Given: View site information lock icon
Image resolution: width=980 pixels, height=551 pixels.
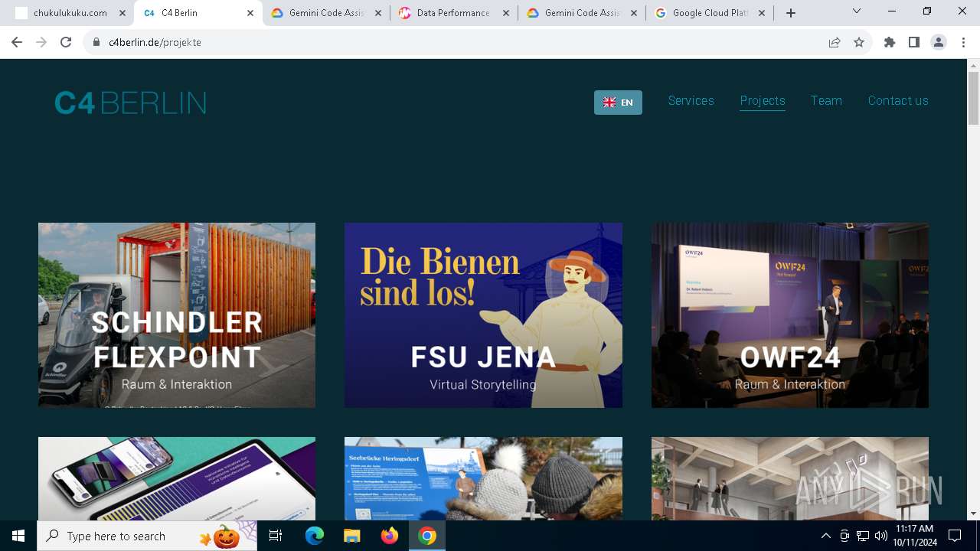Looking at the screenshot, I should pyautogui.click(x=96, y=42).
